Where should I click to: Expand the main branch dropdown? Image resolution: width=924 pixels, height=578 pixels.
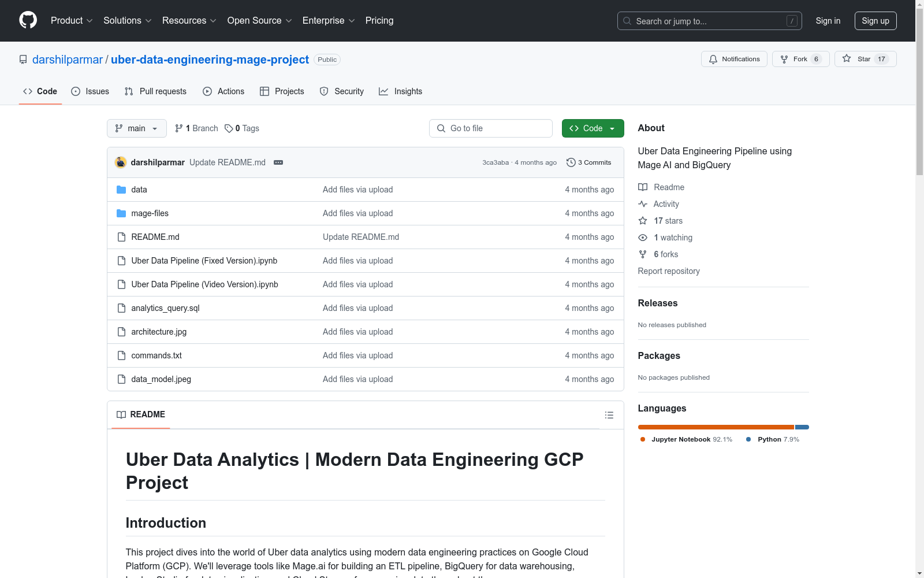coord(136,128)
